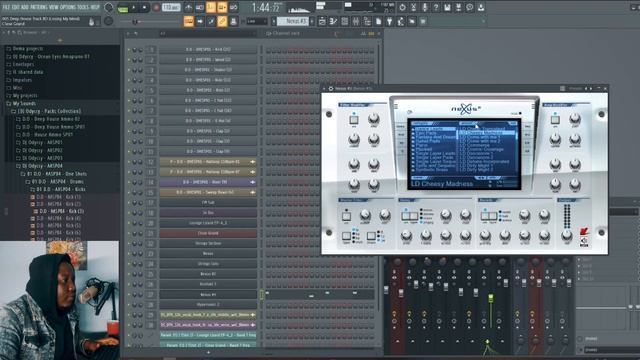
Task: Click the microphone recording icon
Action: tap(424, 7)
